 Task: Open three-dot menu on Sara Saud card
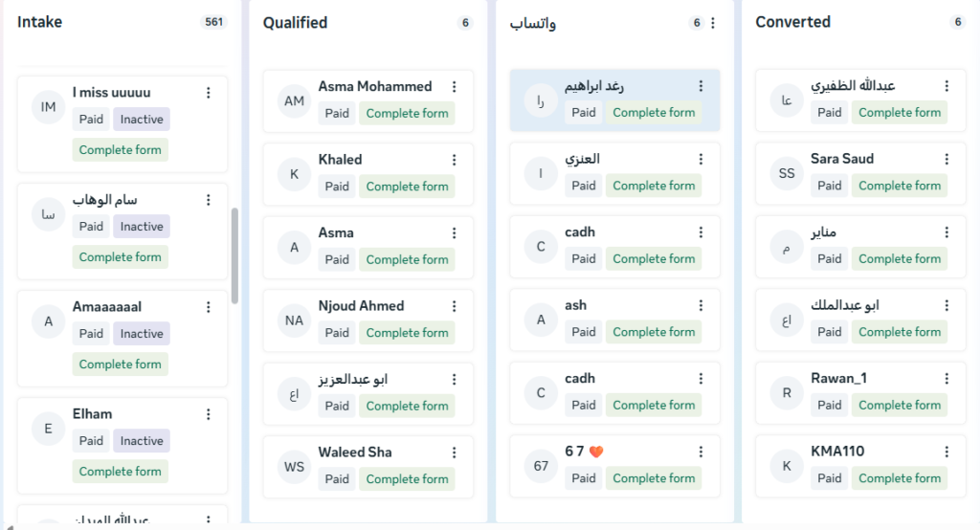click(x=947, y=159)
